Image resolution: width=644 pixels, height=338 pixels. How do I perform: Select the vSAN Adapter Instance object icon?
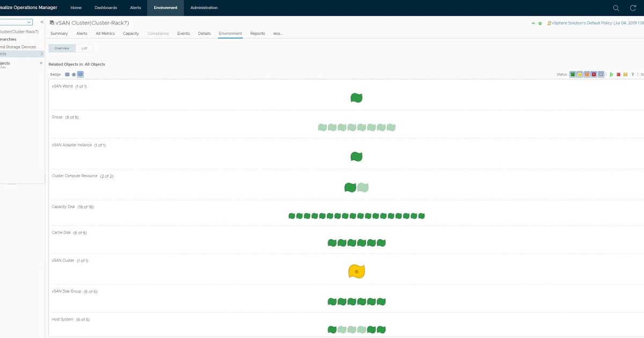point(356,157)
